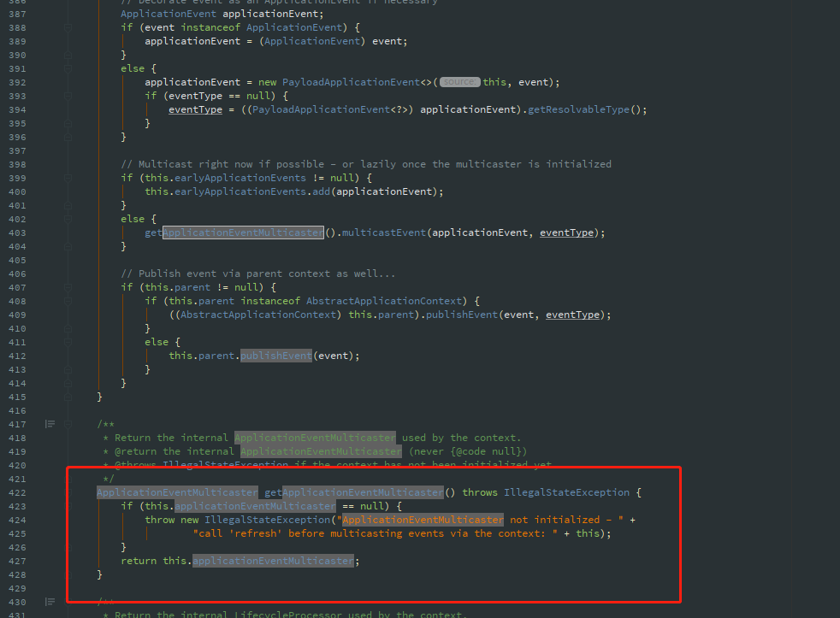Click the .add call on line 400
840x618 pixels.
pos(321,191)
